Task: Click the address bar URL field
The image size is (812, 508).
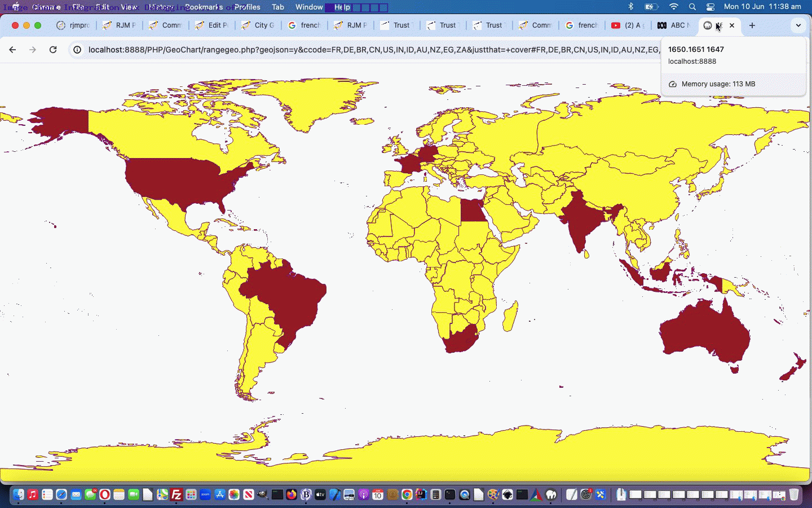Action: [x=372, y=50]
